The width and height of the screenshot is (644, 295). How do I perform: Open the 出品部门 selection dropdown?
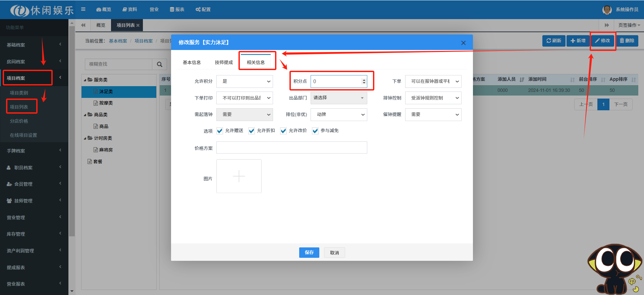click(338, 98)
